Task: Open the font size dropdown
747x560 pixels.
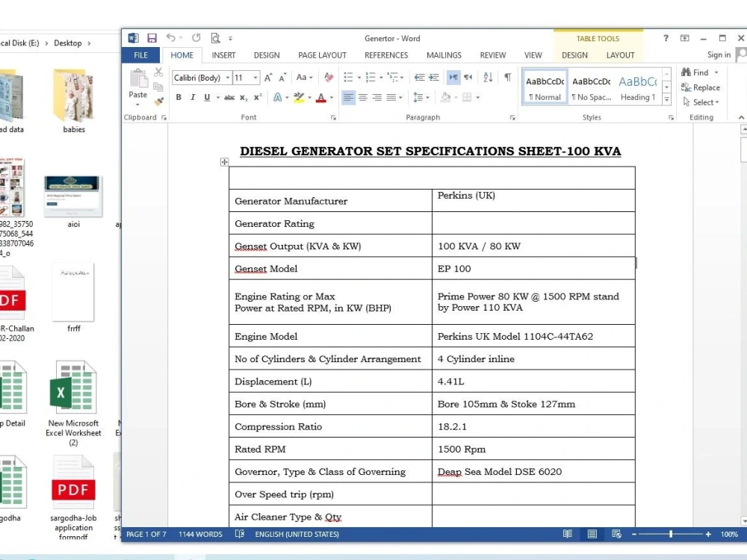Action: point(255,78)
